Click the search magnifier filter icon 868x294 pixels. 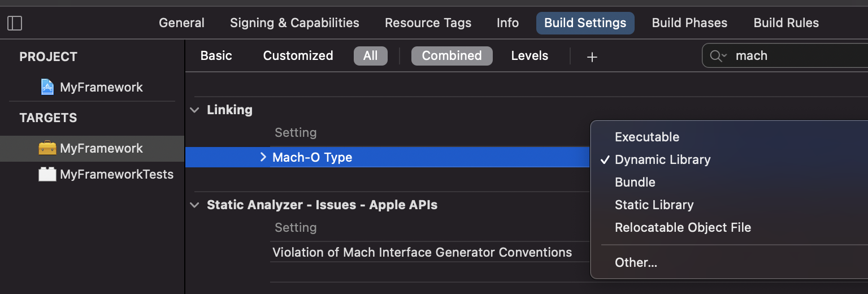coord(718,56)
